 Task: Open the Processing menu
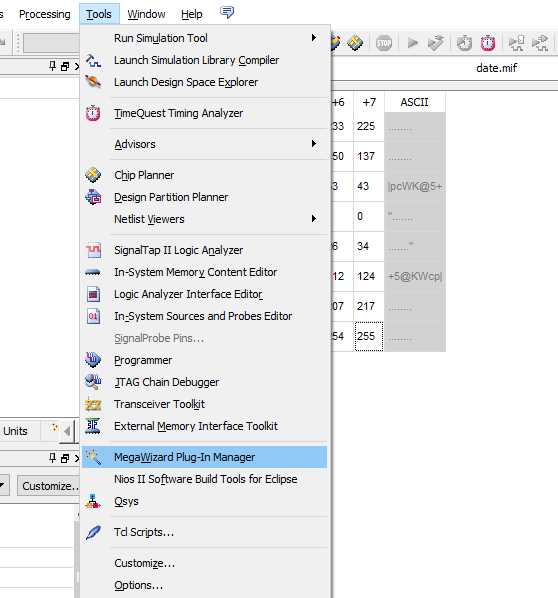click(45, 14)
